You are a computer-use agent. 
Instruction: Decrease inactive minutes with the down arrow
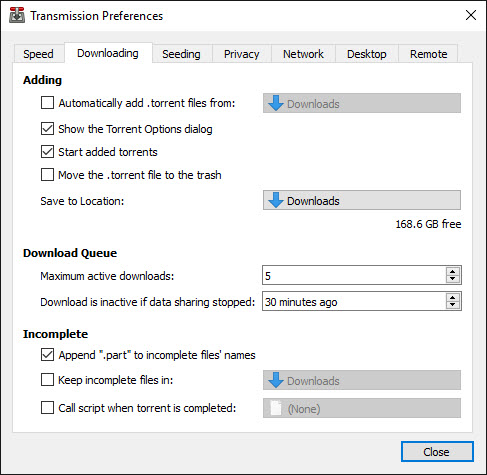(x=452, y=305)
